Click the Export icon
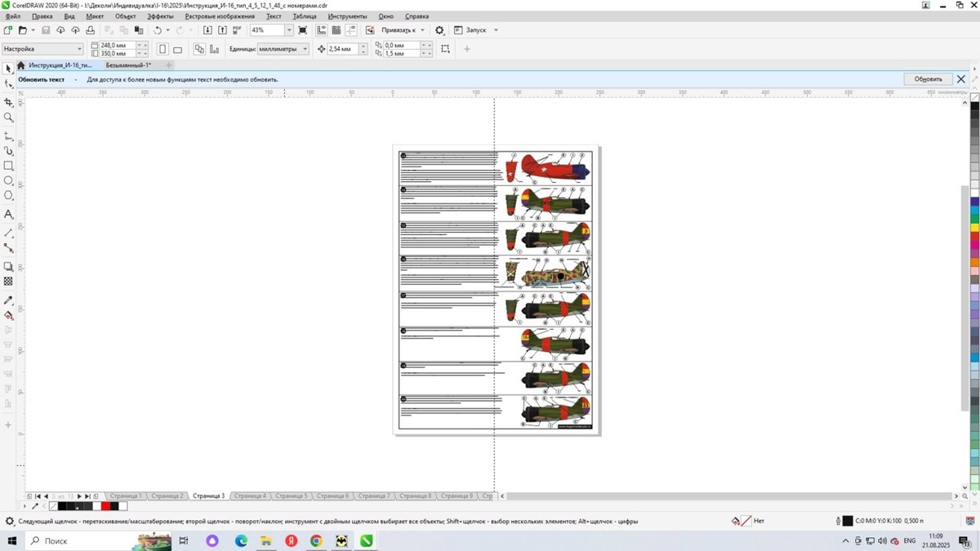 coord(222,30)
